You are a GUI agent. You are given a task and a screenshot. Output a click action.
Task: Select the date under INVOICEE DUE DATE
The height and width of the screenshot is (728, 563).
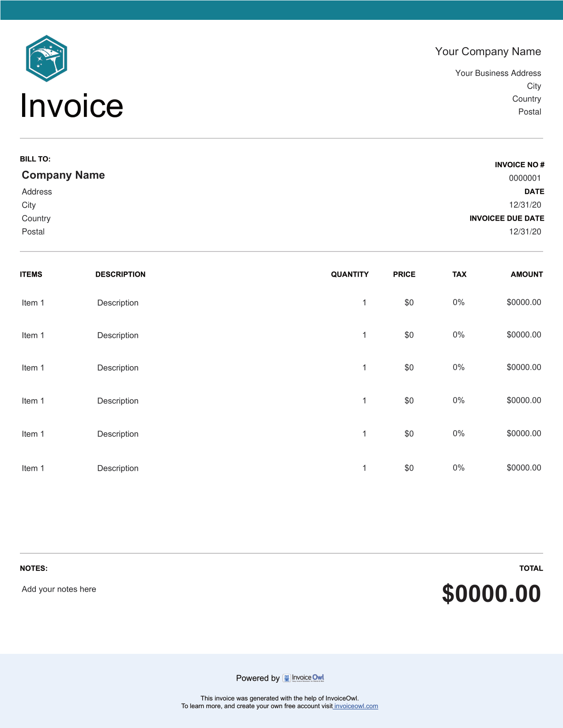point(525,232)
